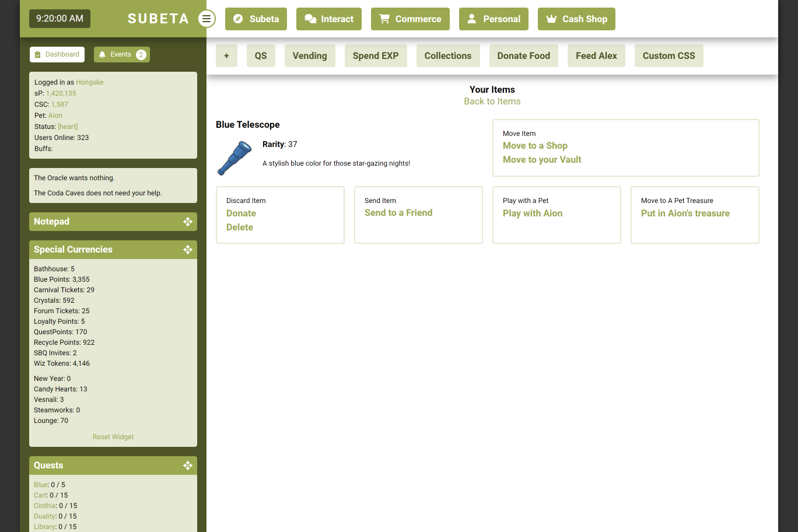This screenshot has height=532, width=798.
Task: Click the plus quick link button
Action: click(226, 56)
